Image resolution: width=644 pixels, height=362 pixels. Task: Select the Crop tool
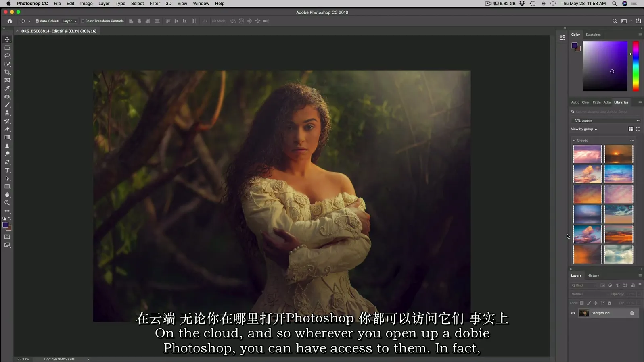[7, 72]
